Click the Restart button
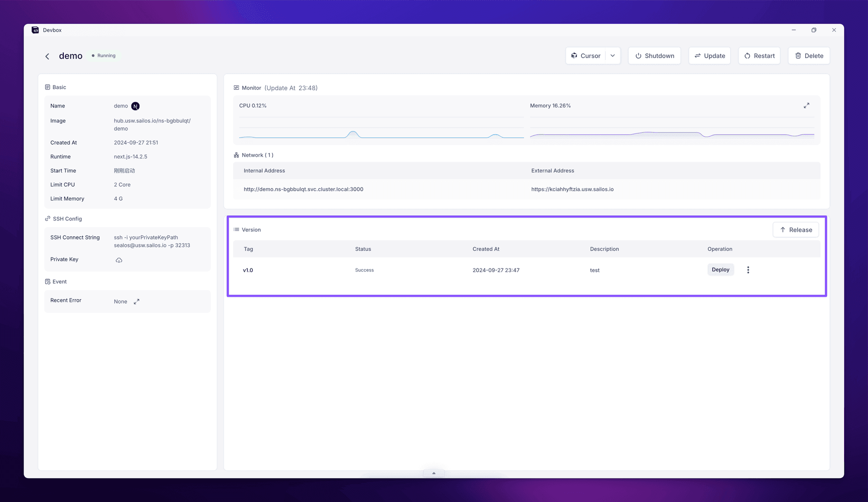The width and height of the screenshot is (868, 502). [x=759, y=56]
